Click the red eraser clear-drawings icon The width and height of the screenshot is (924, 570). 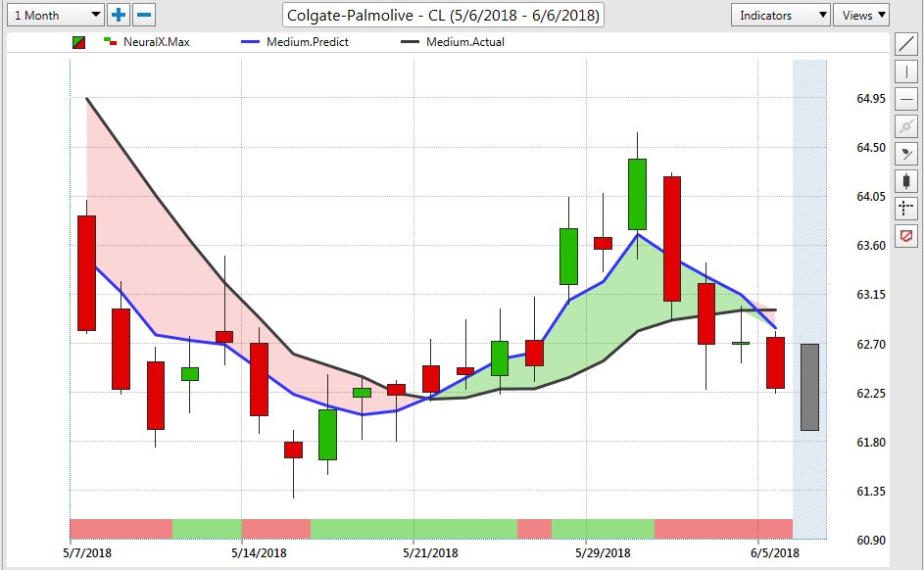[905, 235]
